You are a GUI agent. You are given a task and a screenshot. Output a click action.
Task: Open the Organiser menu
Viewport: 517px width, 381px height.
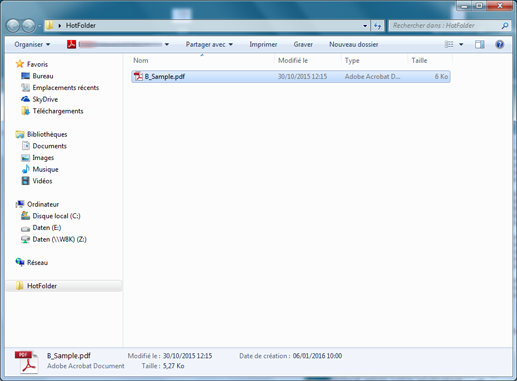point(32,44)
